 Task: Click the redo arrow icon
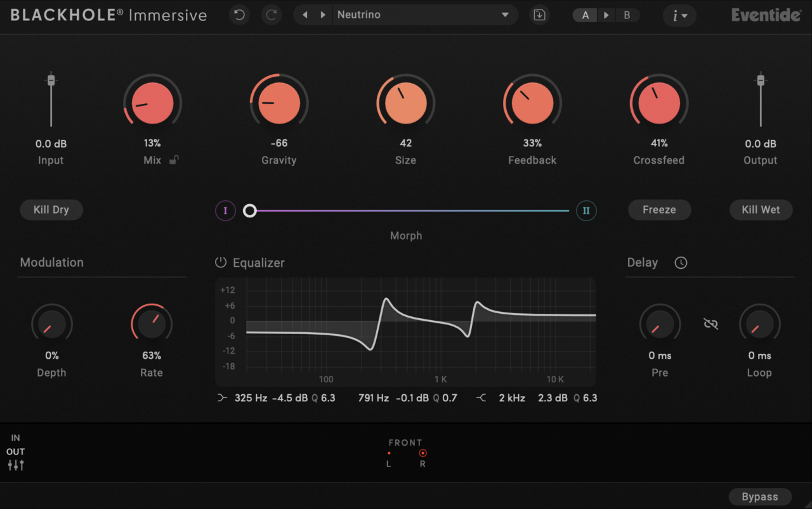(x=271, y=15)
